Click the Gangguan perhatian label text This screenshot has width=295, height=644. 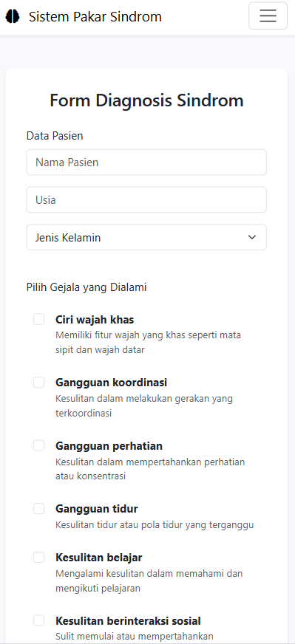coord(109,446)
